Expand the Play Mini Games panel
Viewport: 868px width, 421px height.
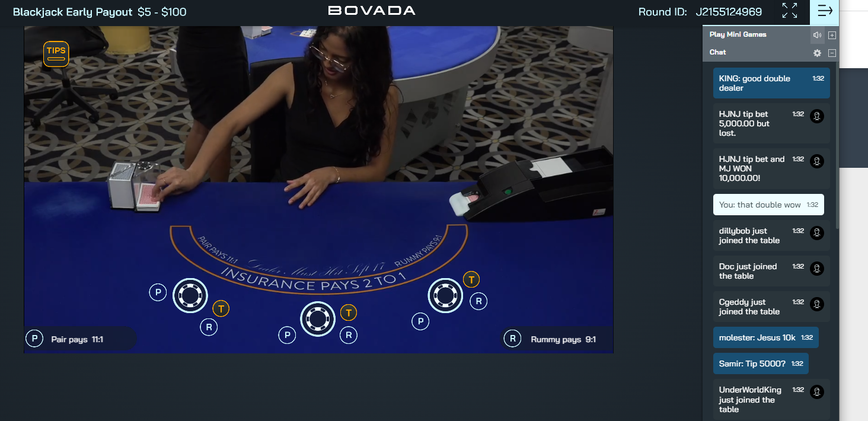click(x=832, y=35)
